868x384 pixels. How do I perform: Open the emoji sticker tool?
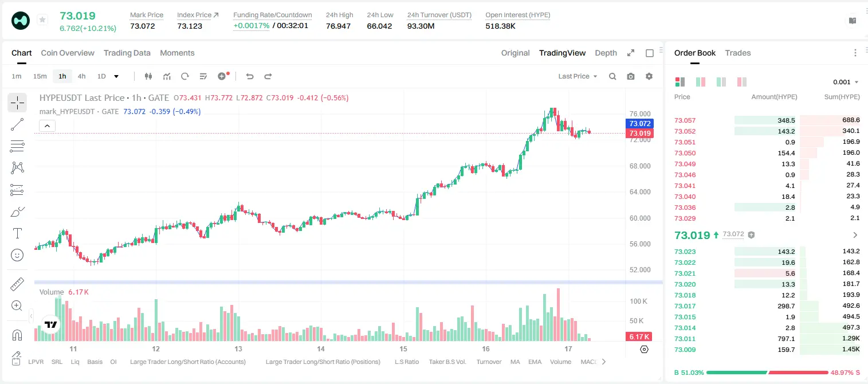coord(17,255)
